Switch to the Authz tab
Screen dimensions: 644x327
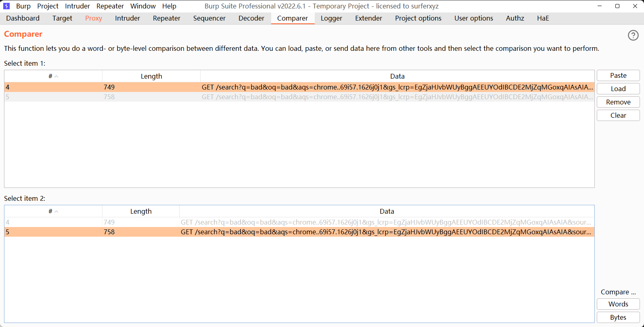point(515,18)
